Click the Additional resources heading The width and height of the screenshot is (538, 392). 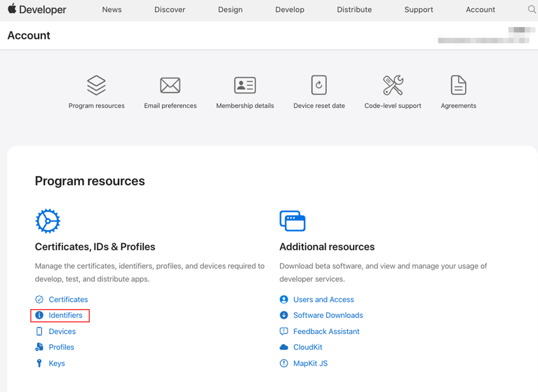[327, 247]
